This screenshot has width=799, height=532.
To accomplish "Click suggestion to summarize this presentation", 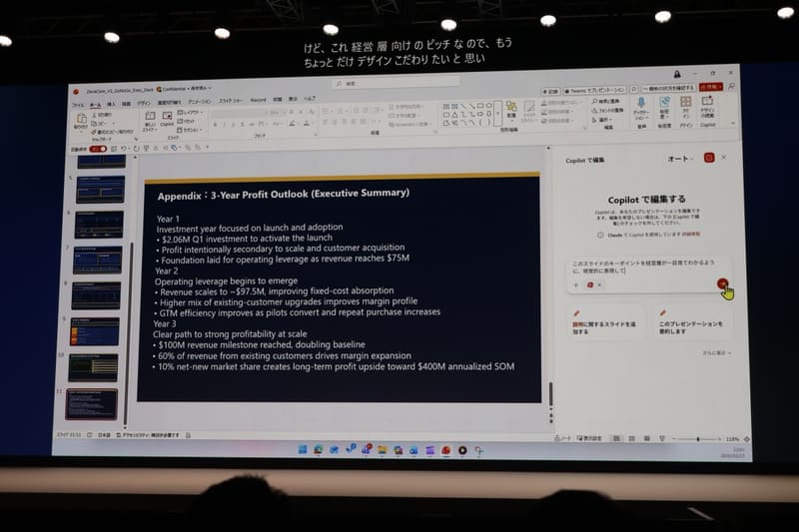I will click(692, 322).
